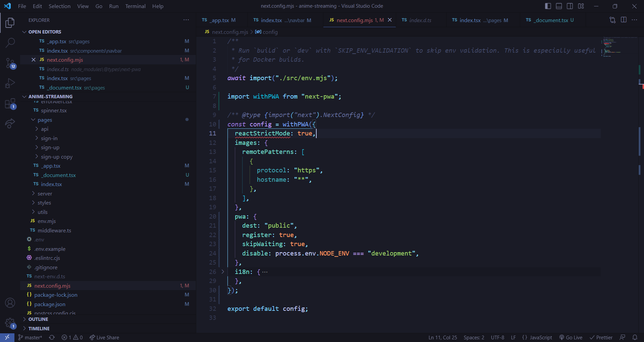The width and height of the screenshot is (644, 342).
Task: Open the Search view
Action: [10, 43]
